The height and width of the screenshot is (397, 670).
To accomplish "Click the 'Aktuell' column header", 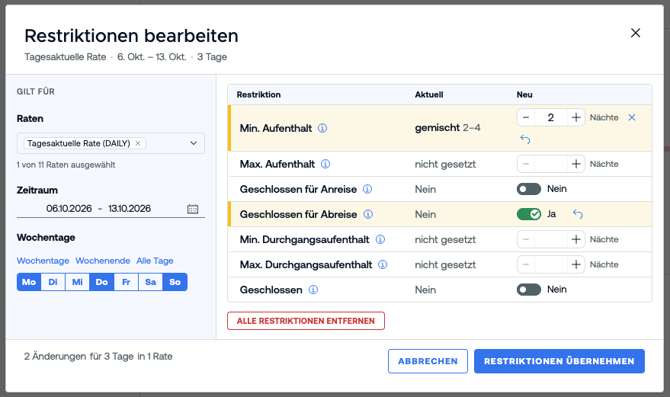I will (429, 95).
